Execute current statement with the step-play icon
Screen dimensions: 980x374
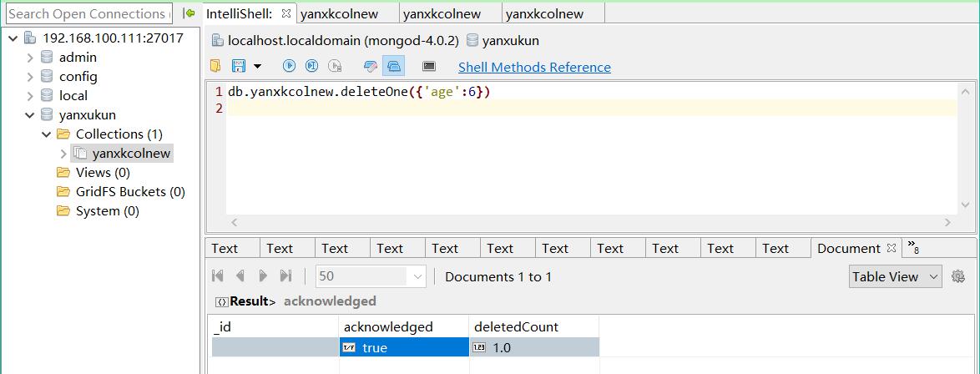312,66
